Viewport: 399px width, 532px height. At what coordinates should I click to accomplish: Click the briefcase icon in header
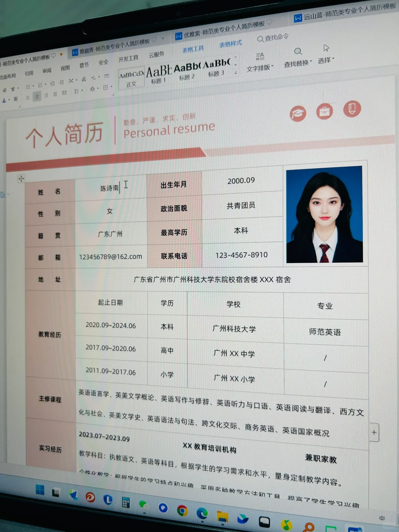pos(324,111)
